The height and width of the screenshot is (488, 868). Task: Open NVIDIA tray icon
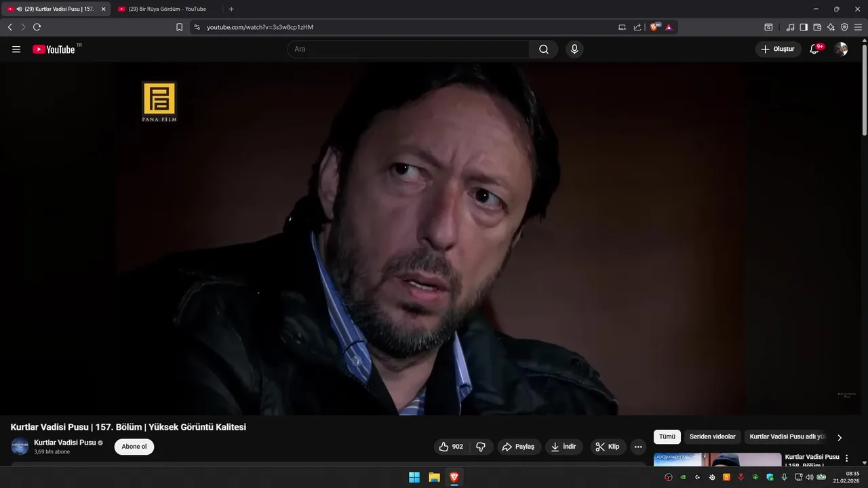pos(683,477)
